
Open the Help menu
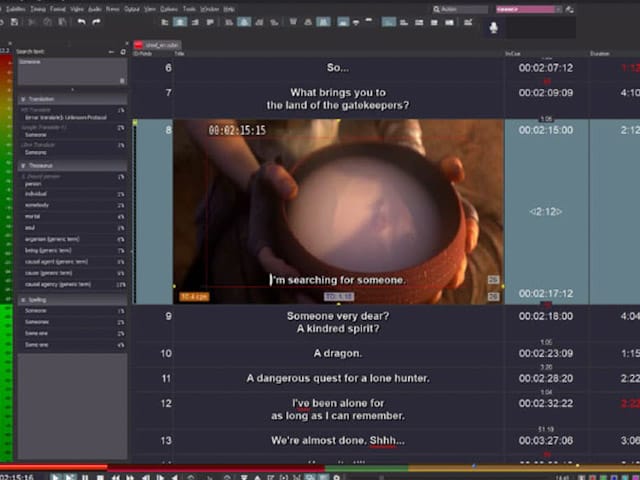[229, 9]
